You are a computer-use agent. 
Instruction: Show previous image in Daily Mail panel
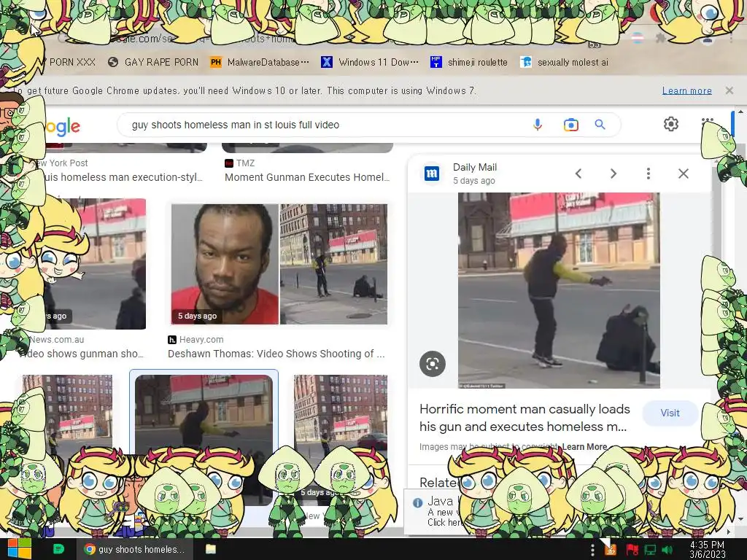(578, 174)
